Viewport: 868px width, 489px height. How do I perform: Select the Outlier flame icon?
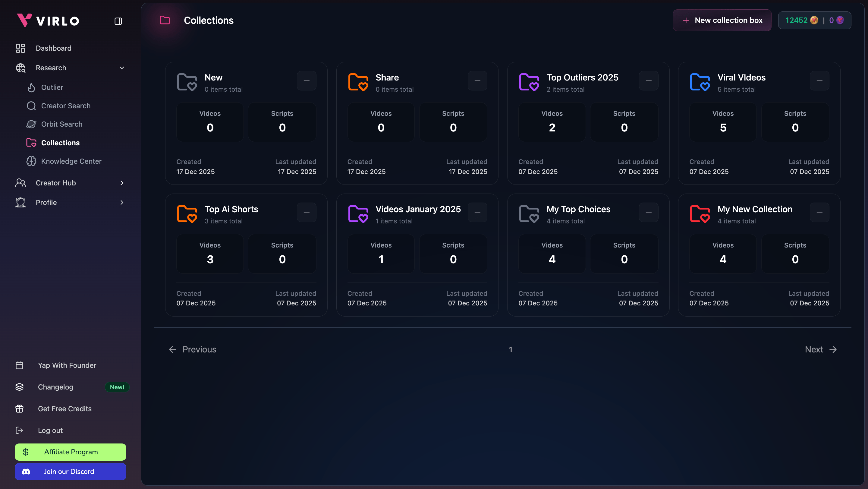31,87
